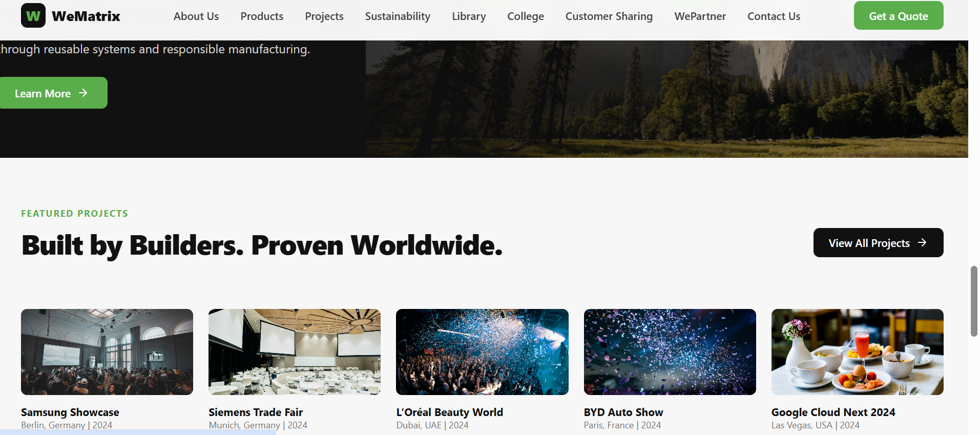Open the Samsung Showcase project image
The height and width of the screenshot is (435, 980).
click(x=107, y=352)
